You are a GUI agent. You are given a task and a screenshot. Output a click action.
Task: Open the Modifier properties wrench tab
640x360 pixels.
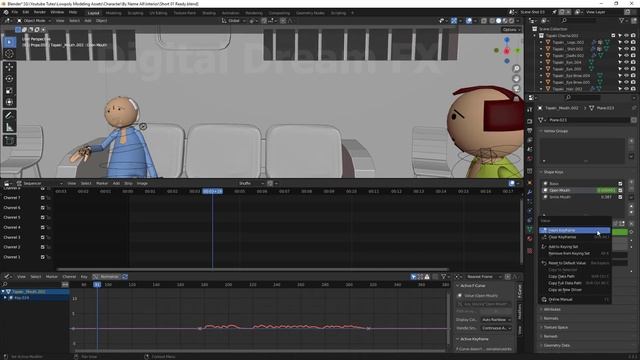530,192
